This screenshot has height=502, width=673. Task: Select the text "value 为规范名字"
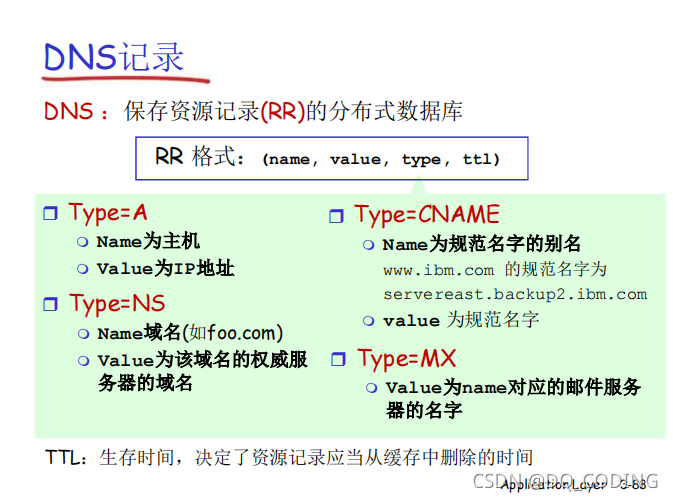point(461,320)
